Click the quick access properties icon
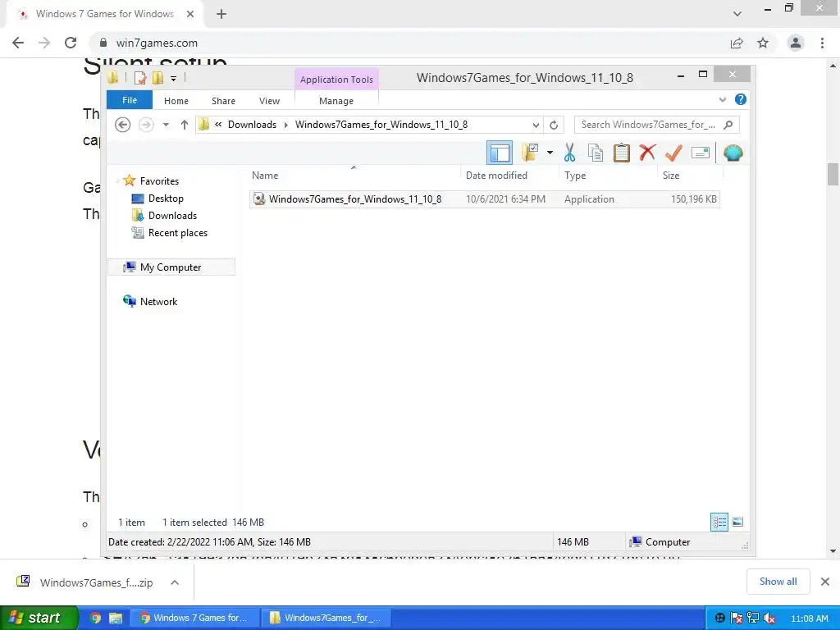The image size is (840, 630). tap(140, 78)
